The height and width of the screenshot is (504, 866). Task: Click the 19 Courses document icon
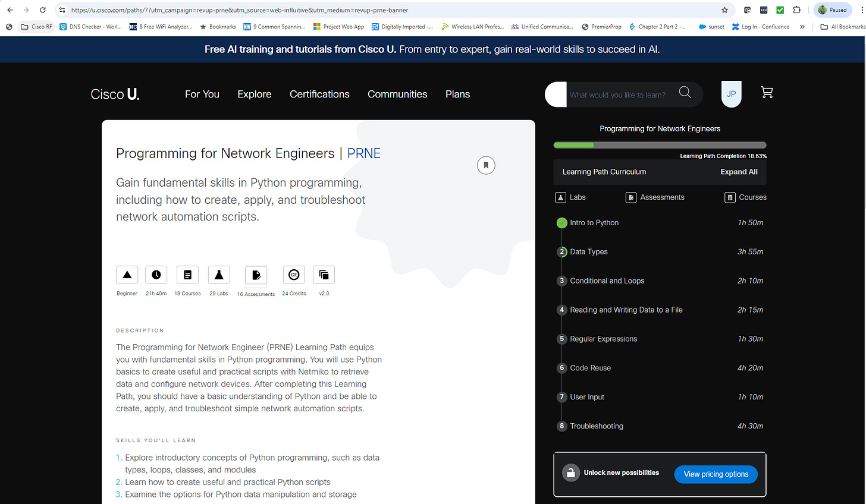point(187,275)
